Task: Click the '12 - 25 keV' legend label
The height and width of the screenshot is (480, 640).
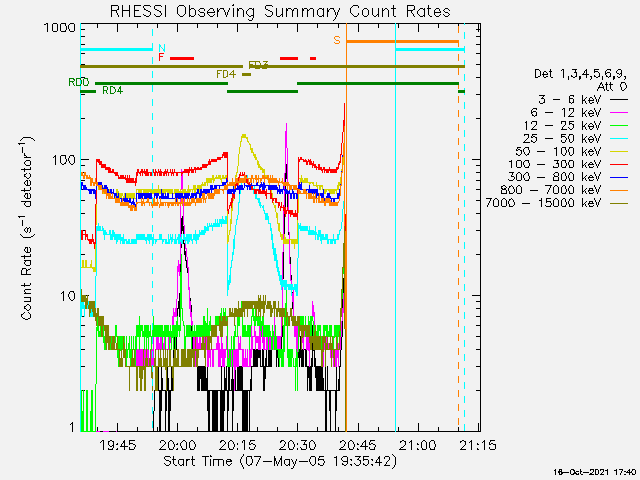Action: 562,126
